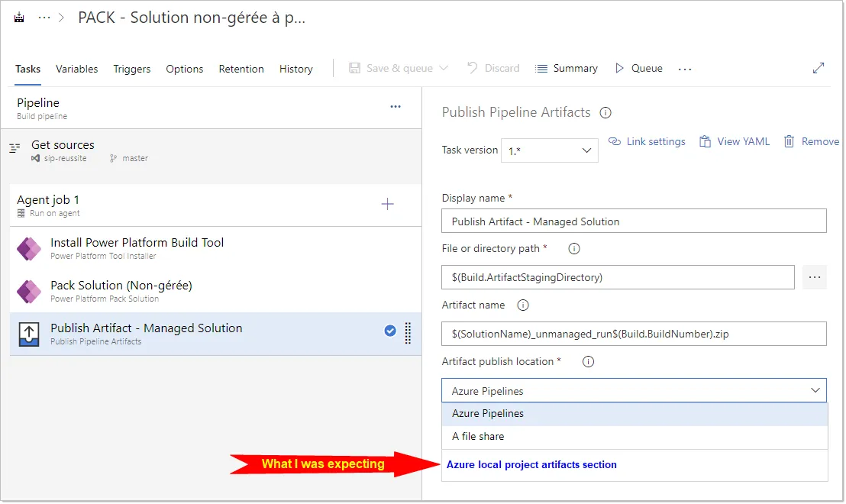This screenshot has width=846, height=504.
Task: Click the Pack Solution Power Platform icon
Action: pos(28,292)
